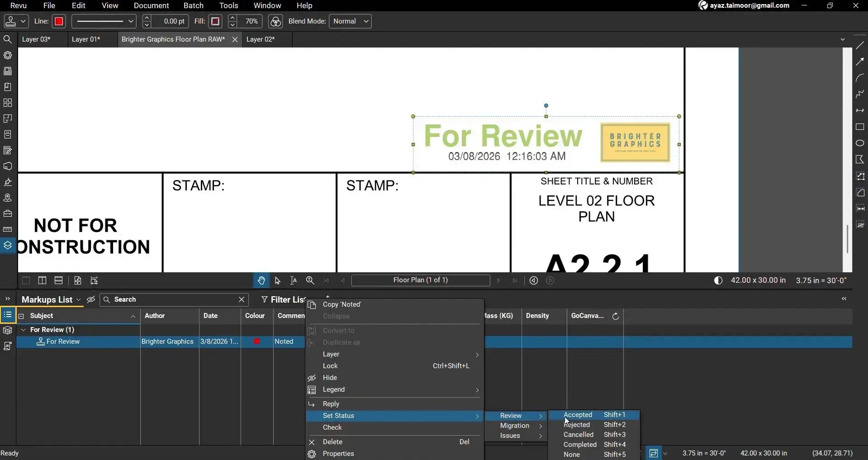
Task: Set status to Completed
Action: point(594,445)
